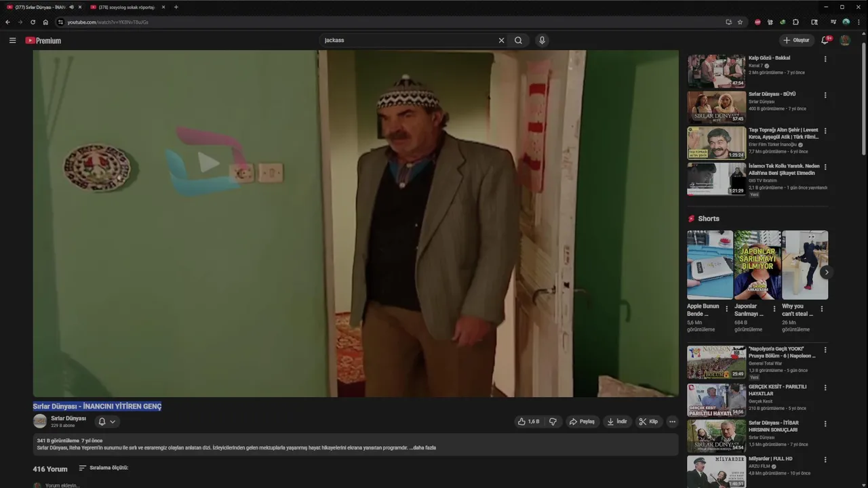868x488 pixels.
Task: Open the channel avatar beside Sırlar Dünyası
Action: click(40, 421)
